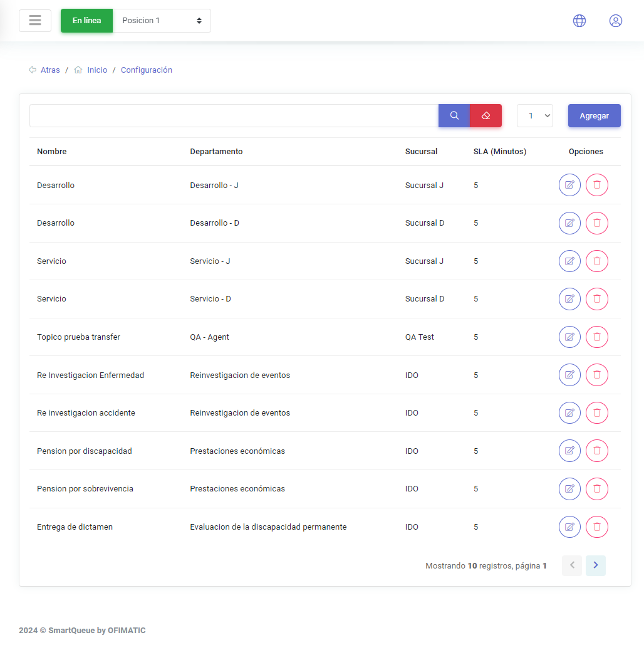Open the hamburger sidebar menu

(35, 21)
